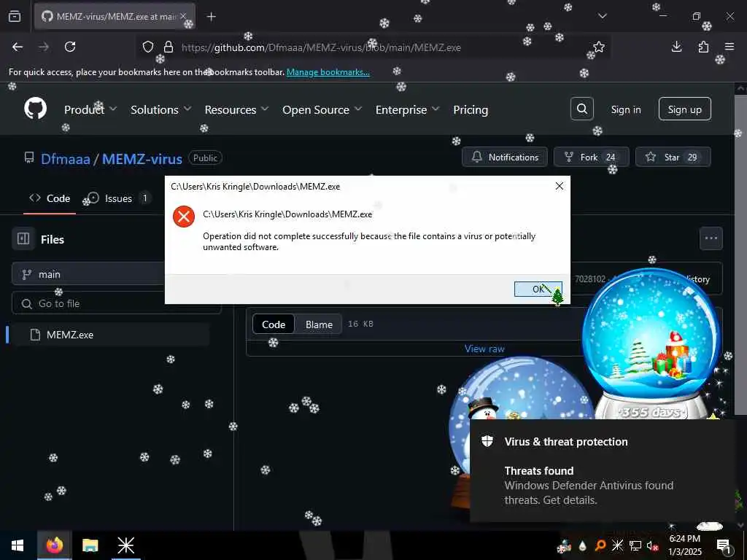Image resolution: width=747 pixels, height=560 pixels.
Task: Close the virus error dialog
Action: pos(560,186)
